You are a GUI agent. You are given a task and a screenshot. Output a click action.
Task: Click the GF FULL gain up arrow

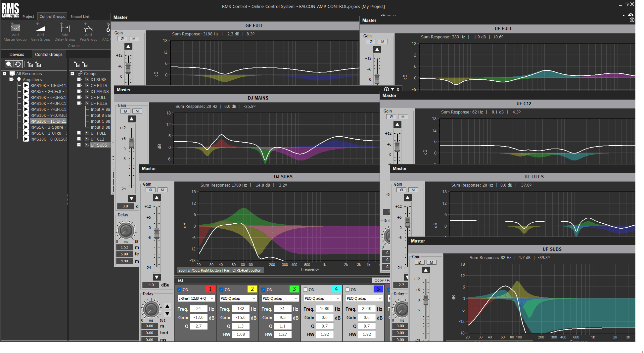pyautogui.click(x=128, y=46)
